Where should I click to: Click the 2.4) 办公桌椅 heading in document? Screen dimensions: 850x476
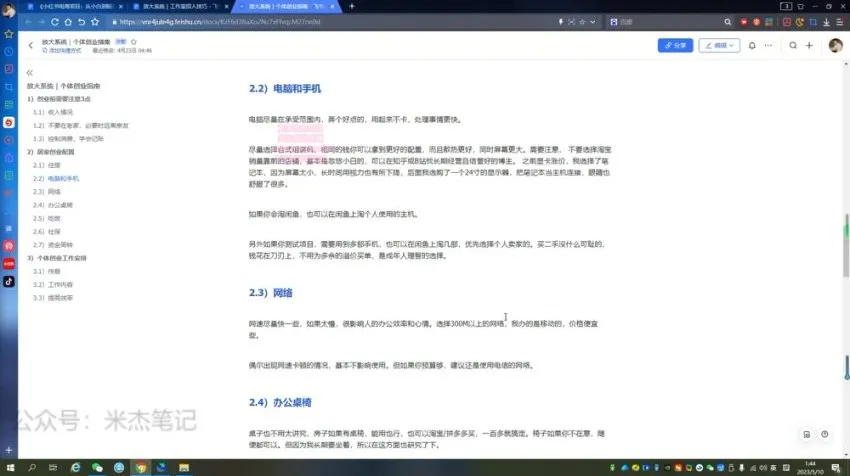click(x=280, y=403)
